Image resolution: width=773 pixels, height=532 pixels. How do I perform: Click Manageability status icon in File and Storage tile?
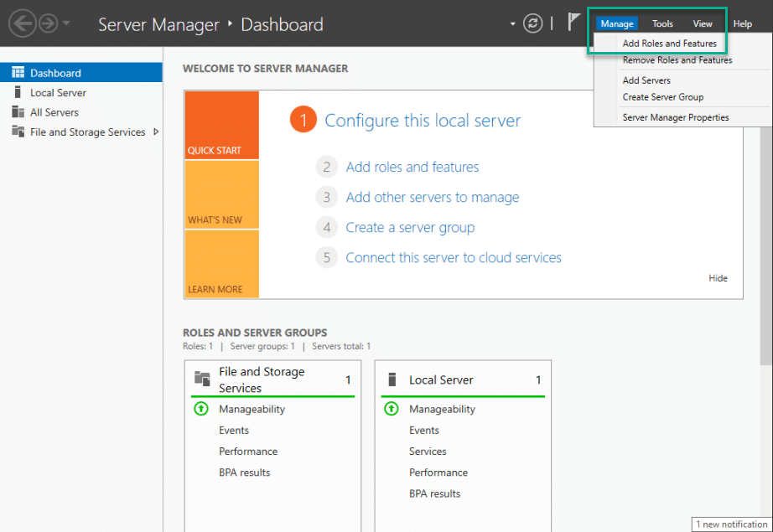[x=201, y=409]
